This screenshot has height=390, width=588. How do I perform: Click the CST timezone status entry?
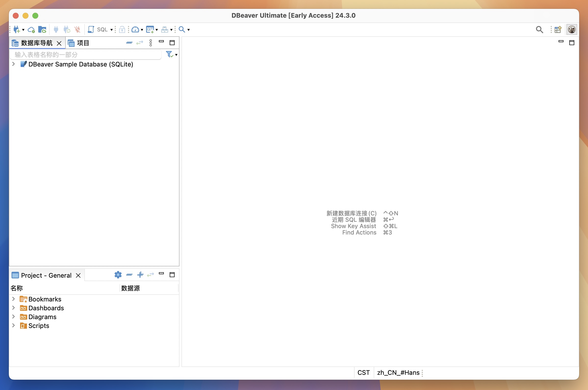pos(363,372)
